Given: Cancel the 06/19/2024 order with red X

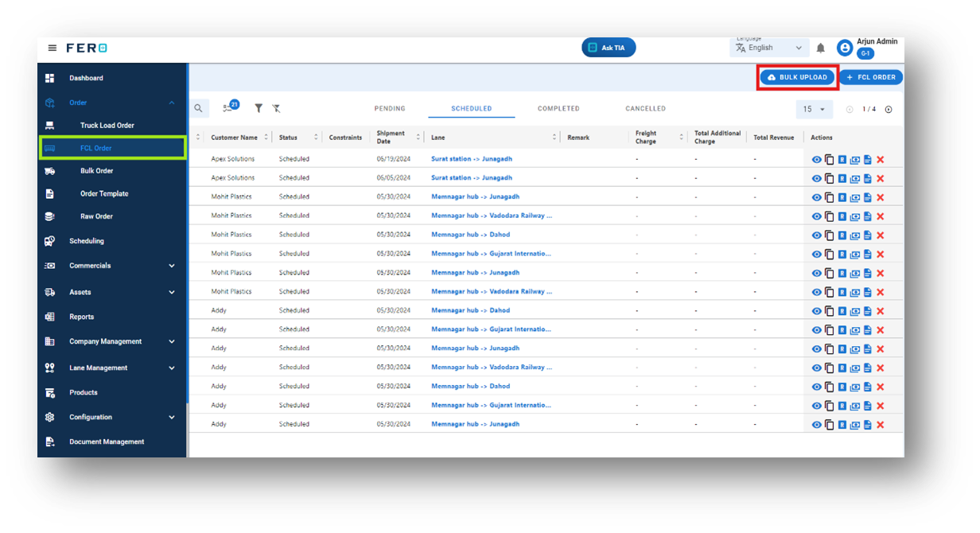Looking at the screenshot, I should [x=880, y=160].
